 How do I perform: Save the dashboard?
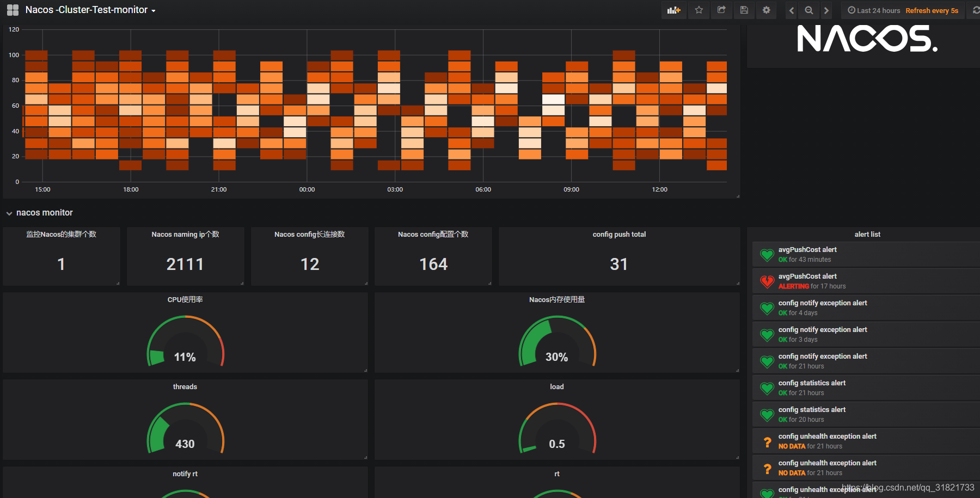(744, 10)
